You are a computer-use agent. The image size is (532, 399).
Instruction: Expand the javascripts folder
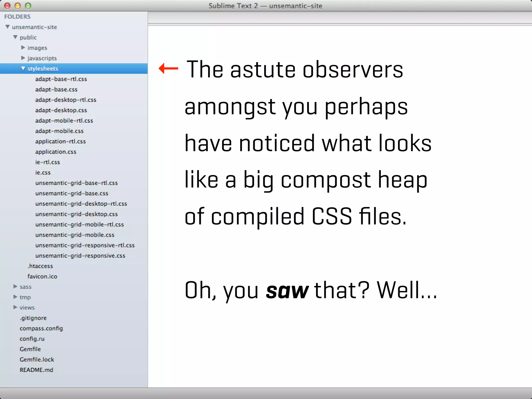click(x=23, y=58)
